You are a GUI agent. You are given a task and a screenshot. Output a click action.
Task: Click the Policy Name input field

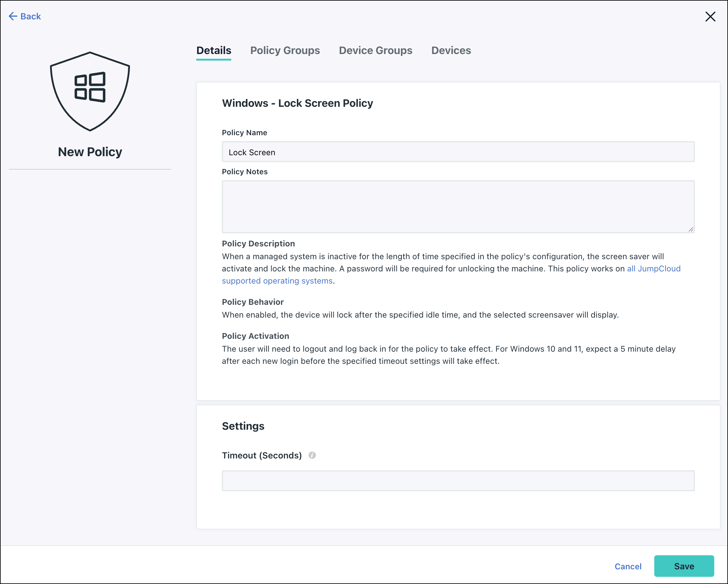(x=458, y=152)
